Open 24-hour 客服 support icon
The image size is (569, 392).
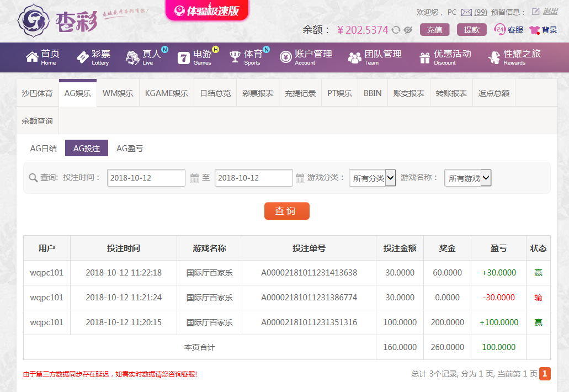[x=499, y=29]
